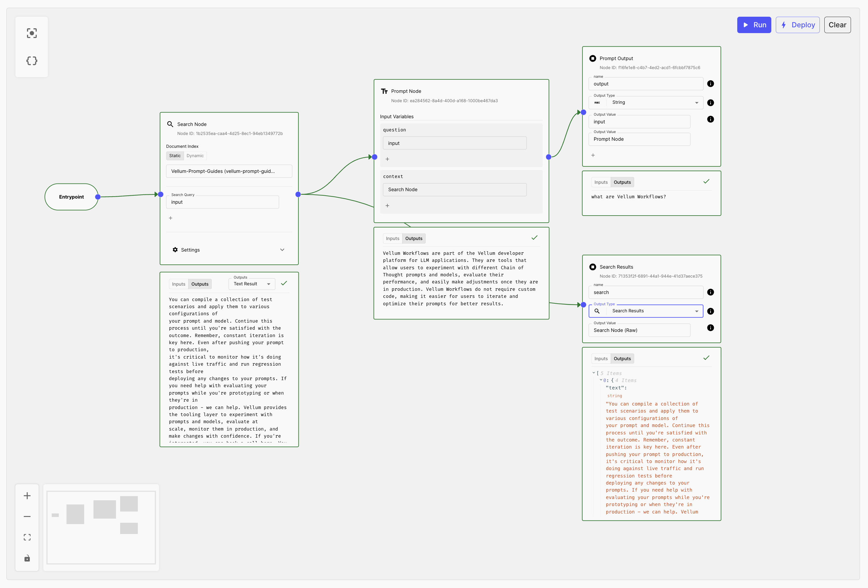Zoom in with the plus control
The image size is (868, 588).
point(27,496)
